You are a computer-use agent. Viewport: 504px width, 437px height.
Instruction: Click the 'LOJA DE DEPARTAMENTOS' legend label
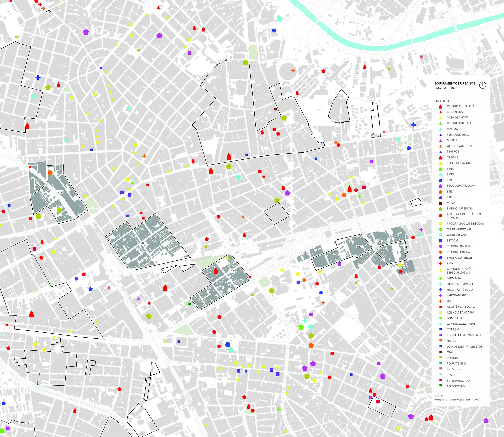(x=464, y=347)
